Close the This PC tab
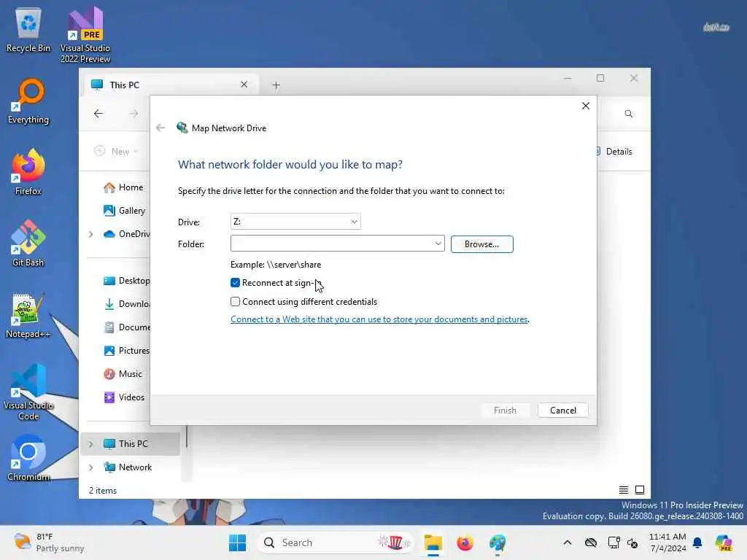Image resolution: width=747 pixels, height=560 pixels. click(x=244, y=85)
